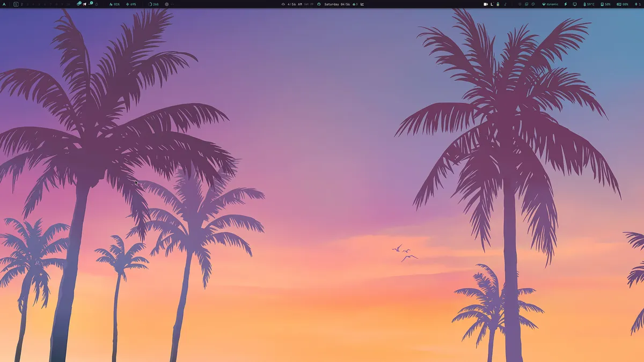Click the dim lightbulb icon

point(520,4)
